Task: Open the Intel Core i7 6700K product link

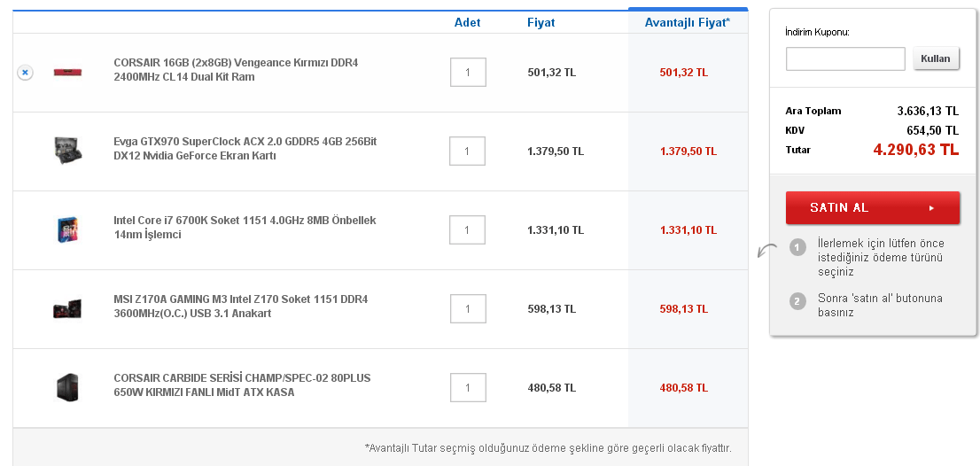Action: (x=245, y=228)
